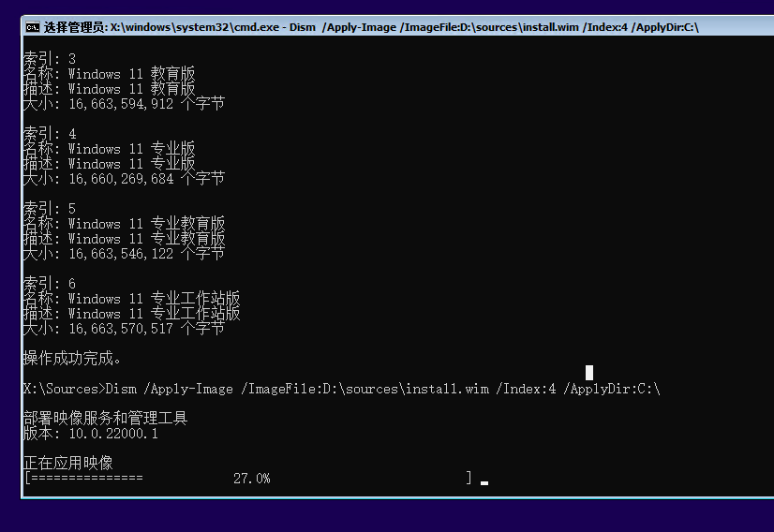
Task: Click the white selection block above the command line
Action: (588, 373)
